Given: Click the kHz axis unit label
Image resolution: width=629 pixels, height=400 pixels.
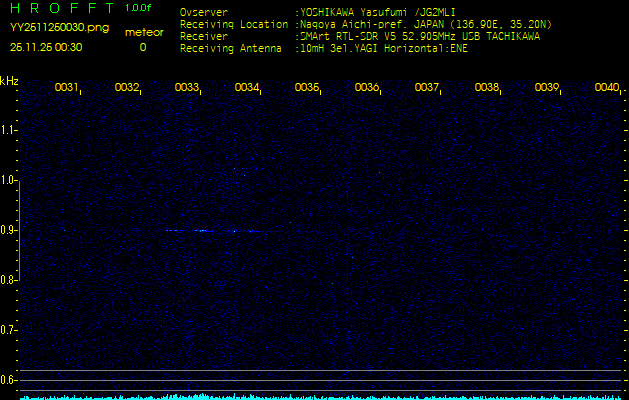Looking at the screenshot, I should pyautogui.click(x=9, y=81).
